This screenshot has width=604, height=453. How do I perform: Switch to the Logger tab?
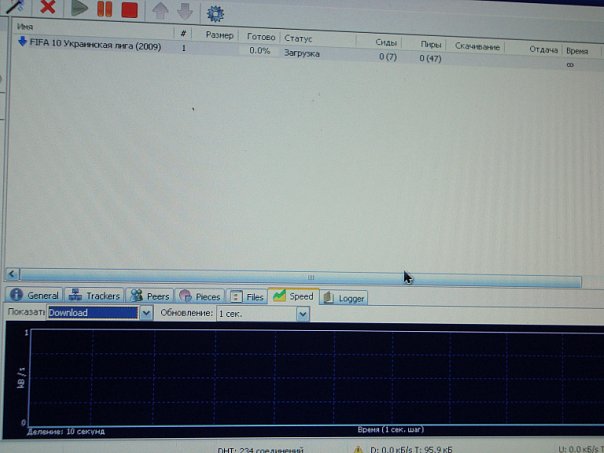click(344, 298)
